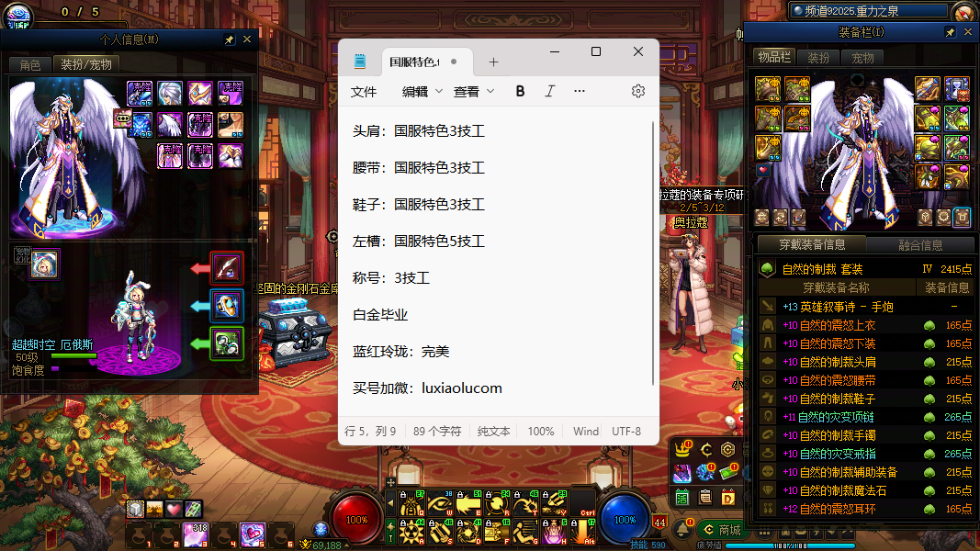This screenshot has height=551, width=980.
Task: Open the more options ellipsis in Notepad
Action: coord(579,91)
